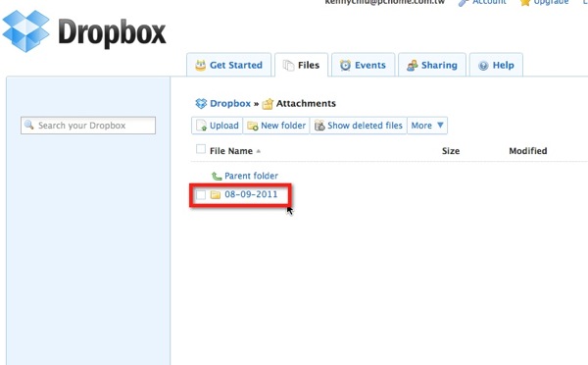
Task: Open the 08-09-2011 folder
Action: pyautogui.click(x=251, y=194)
